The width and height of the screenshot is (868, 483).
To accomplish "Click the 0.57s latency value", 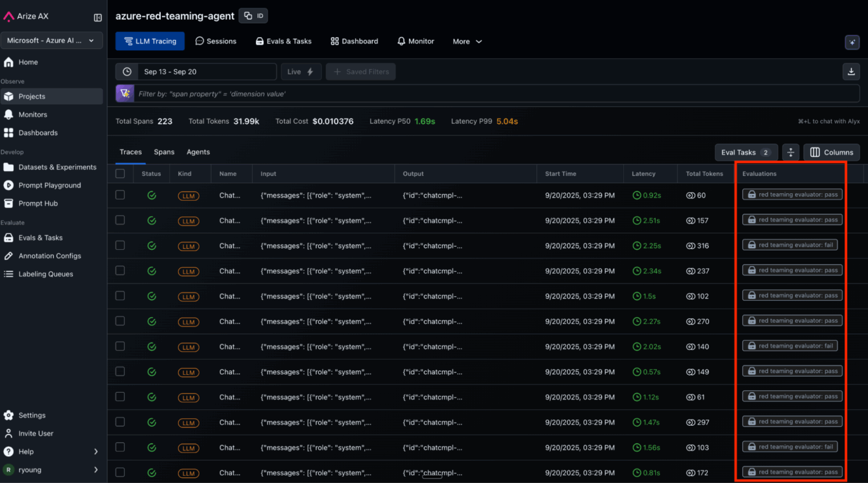I will click(x=647, y=372).
